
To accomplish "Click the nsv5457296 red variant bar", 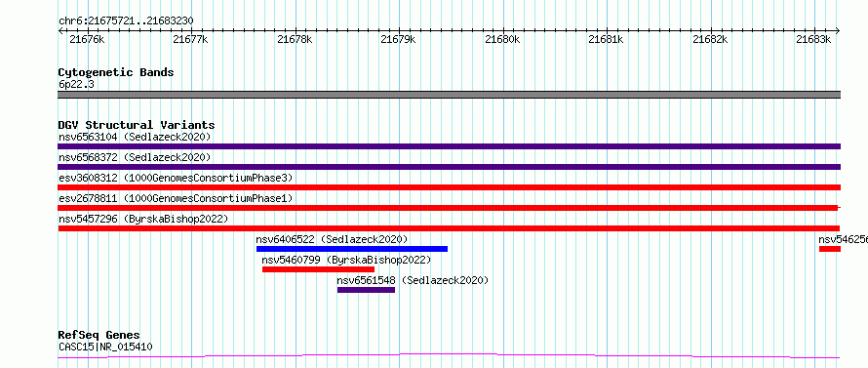I will [449, 228].
